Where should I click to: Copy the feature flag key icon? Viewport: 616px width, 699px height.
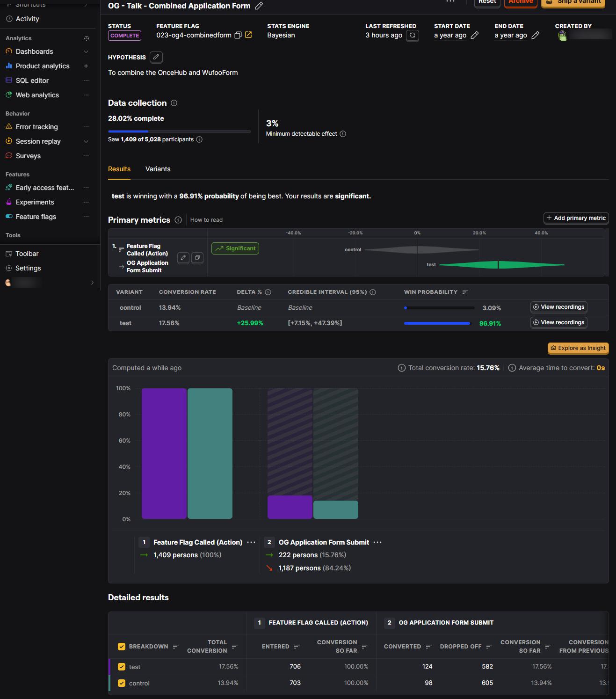tap(238, 35)
